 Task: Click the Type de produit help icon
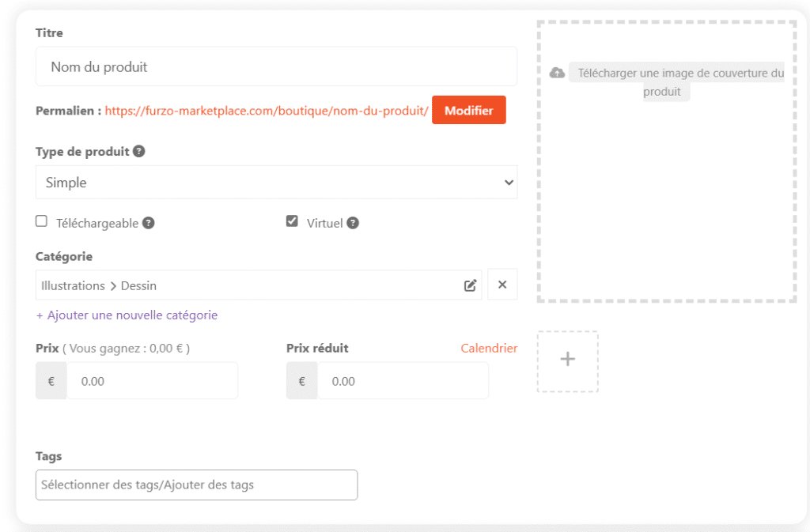(138, 151)
